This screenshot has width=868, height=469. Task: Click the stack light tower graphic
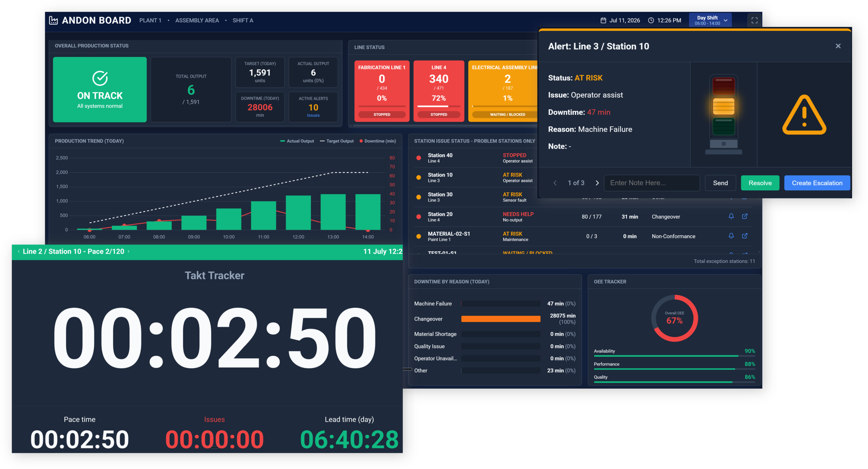(723, 114)
